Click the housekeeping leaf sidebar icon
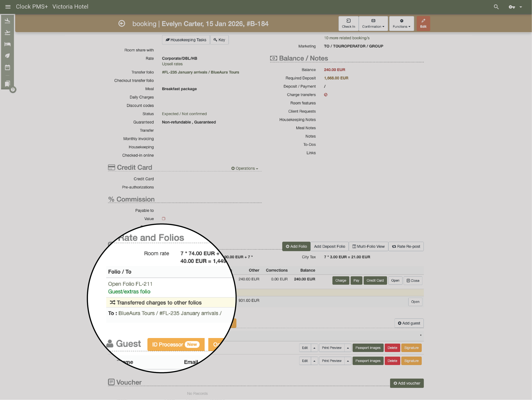The image size is (532, 400). 7,56
